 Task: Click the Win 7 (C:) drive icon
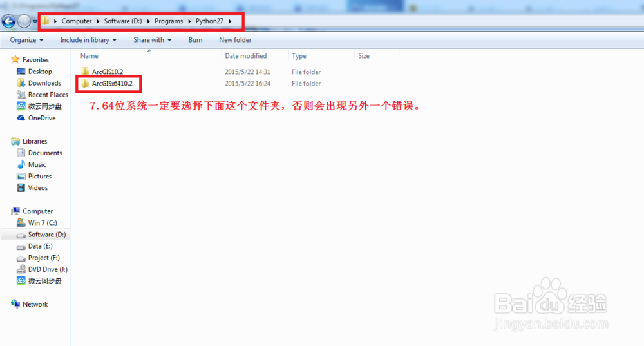point(21,222)
